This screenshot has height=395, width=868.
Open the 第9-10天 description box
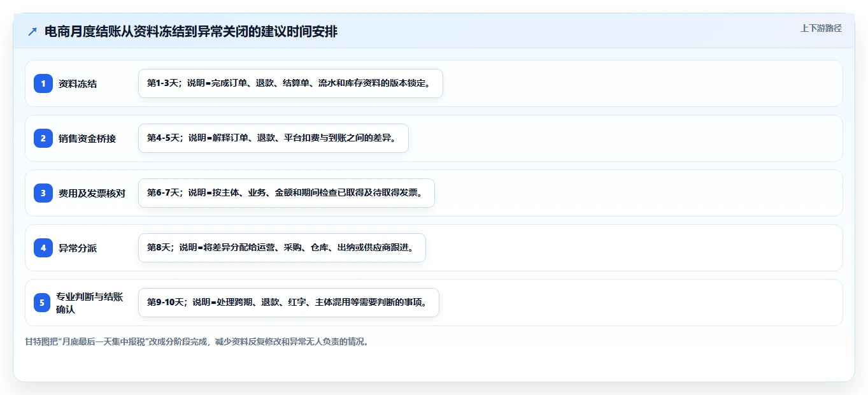point(288,303)
